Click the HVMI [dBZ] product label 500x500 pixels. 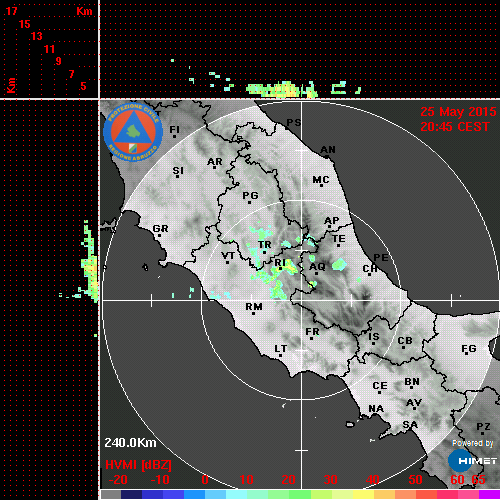point(138,465)
